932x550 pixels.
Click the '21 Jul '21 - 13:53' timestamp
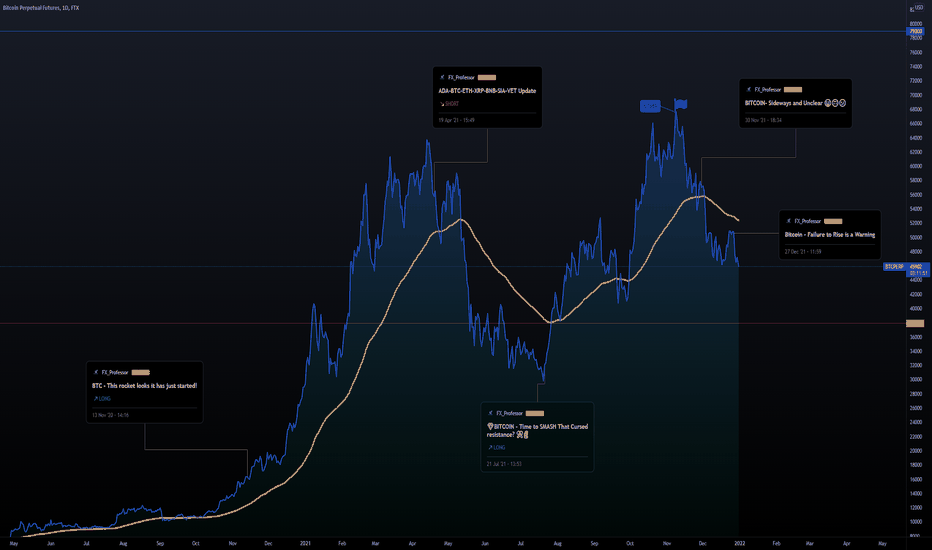(504, 464)
